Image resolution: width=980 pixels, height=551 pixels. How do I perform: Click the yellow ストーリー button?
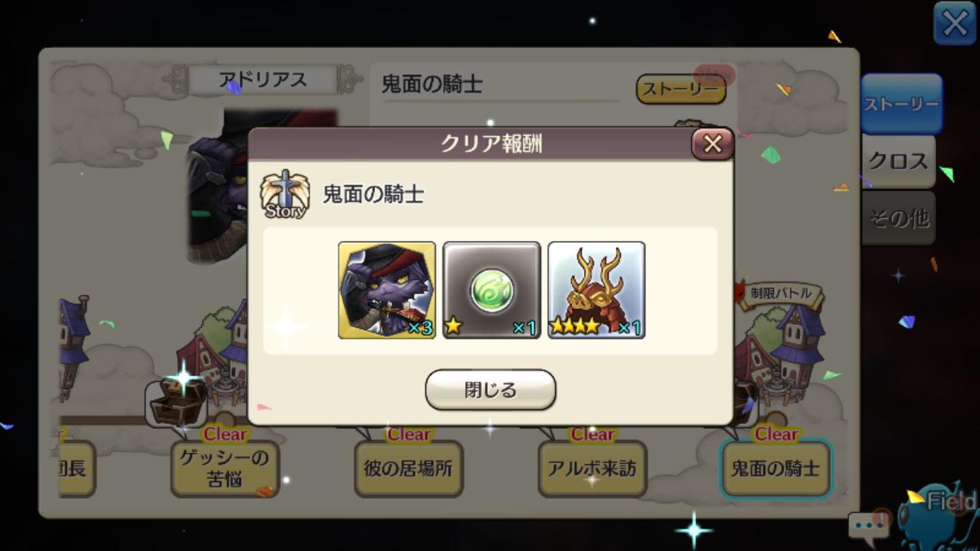tap(681, 89)
